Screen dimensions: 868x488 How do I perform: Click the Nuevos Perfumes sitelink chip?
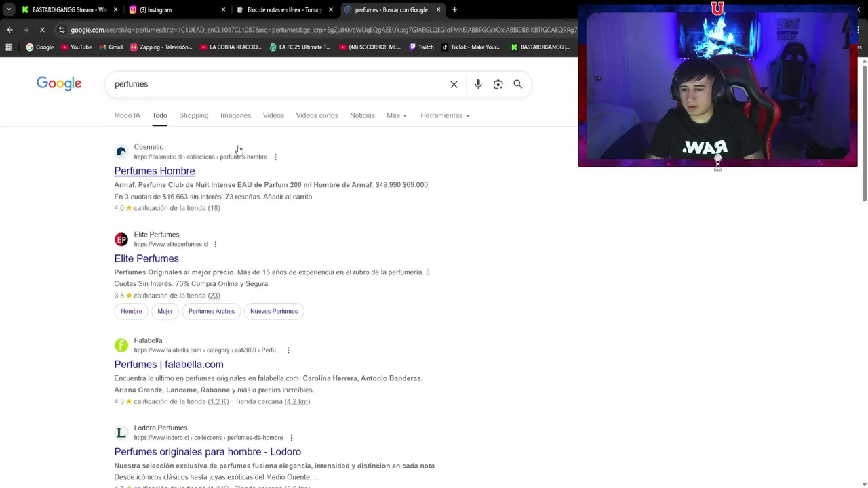point(274,311)
